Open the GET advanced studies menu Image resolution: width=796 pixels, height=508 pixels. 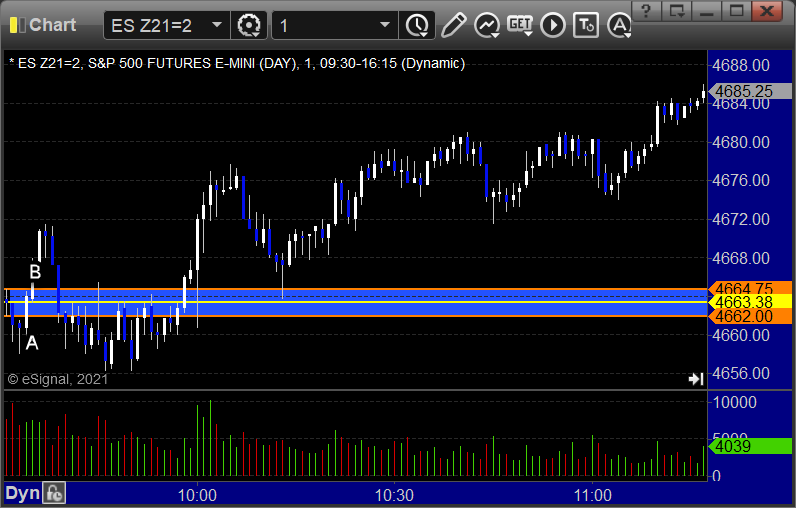click(x=520, y=25)
